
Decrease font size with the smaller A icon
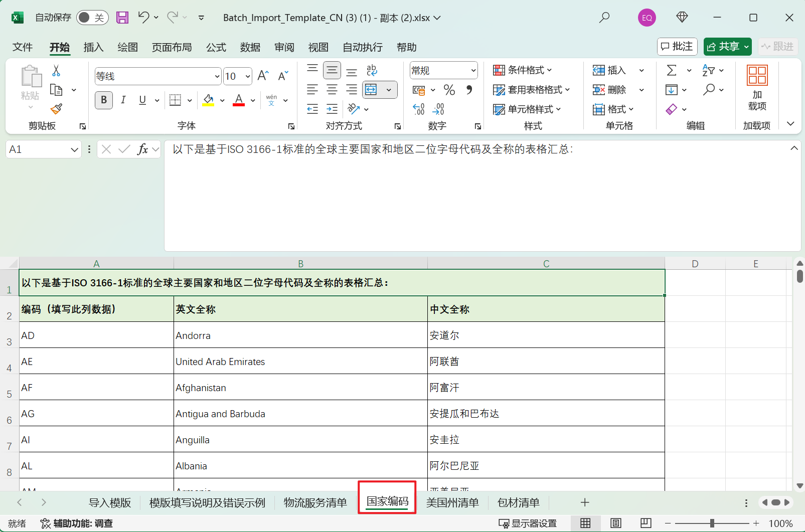click(x=283, y=76)
